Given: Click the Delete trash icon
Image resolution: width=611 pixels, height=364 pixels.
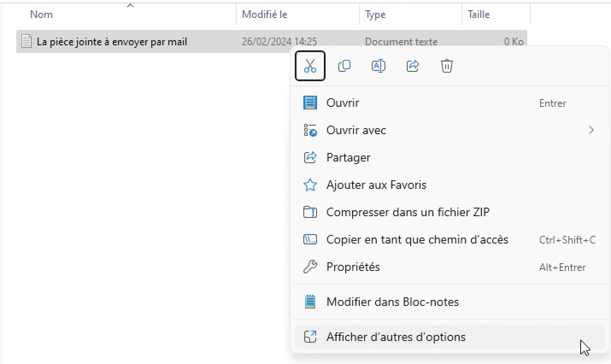Looking at the screenshot, I should click(447, 66).
